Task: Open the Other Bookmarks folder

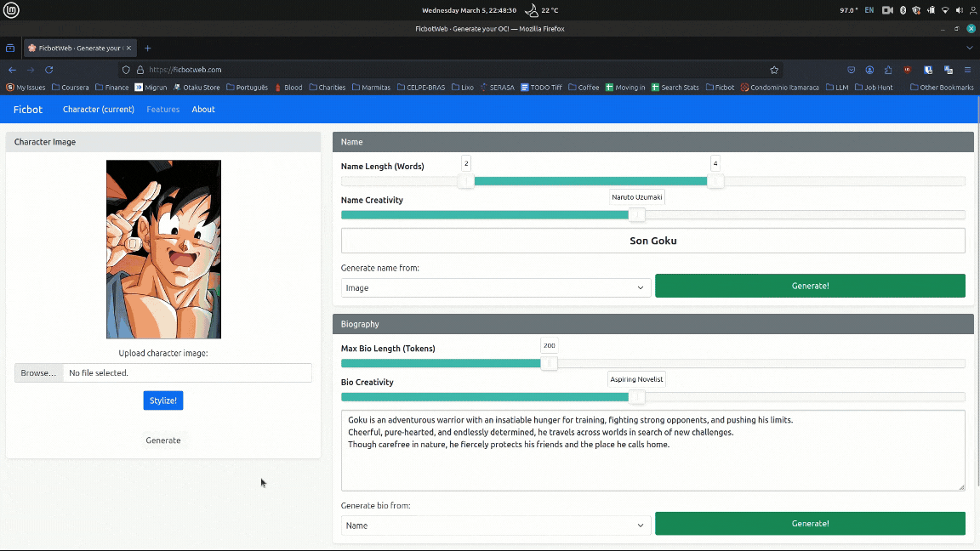Action: coord(942,88)
